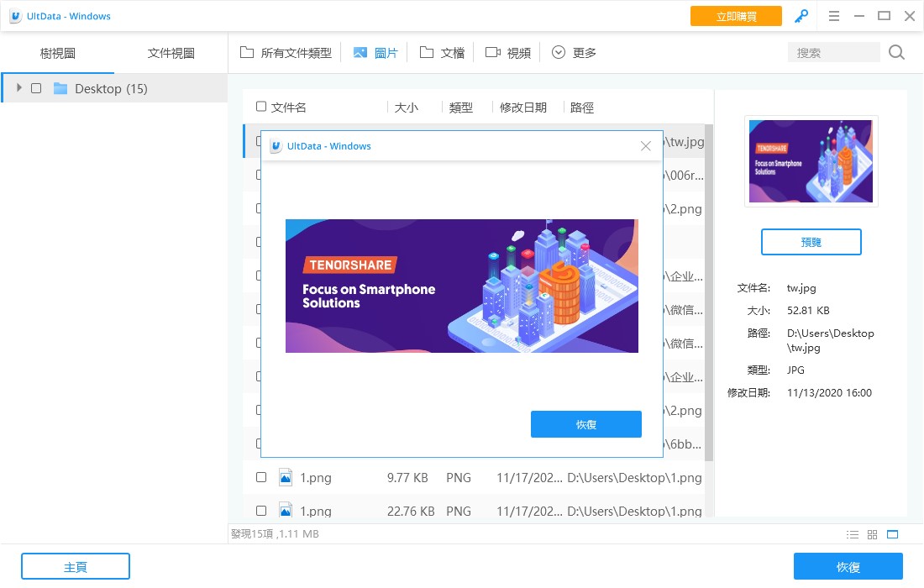
Task: Click the UltData app logo in title bar
Action: (16, 17)
